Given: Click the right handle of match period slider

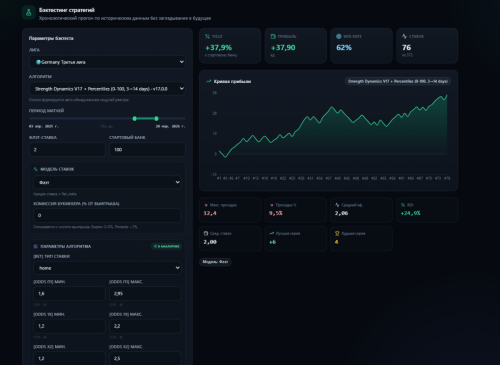Looking at the screenshot, I should (156, 118).
